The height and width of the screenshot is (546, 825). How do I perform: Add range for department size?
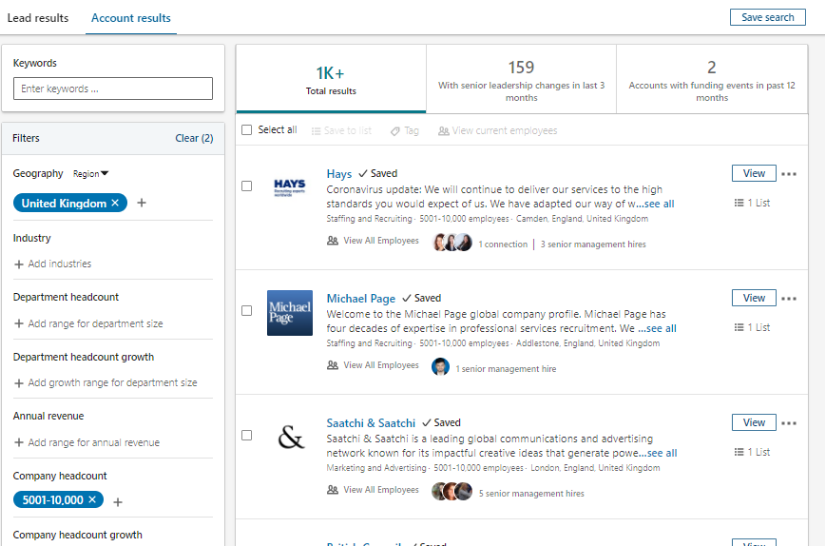coord(88,323)
